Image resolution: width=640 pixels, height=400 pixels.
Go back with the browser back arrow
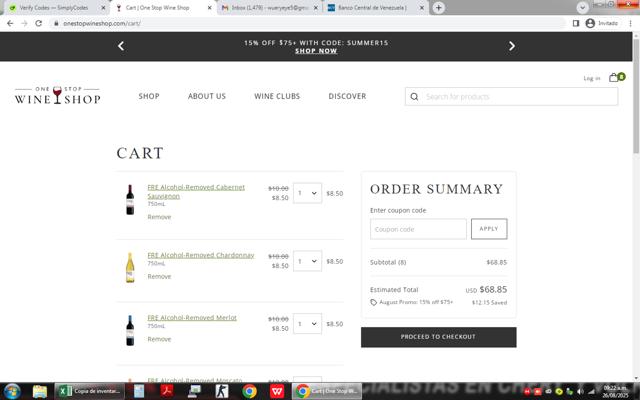[x=10, y=23]
